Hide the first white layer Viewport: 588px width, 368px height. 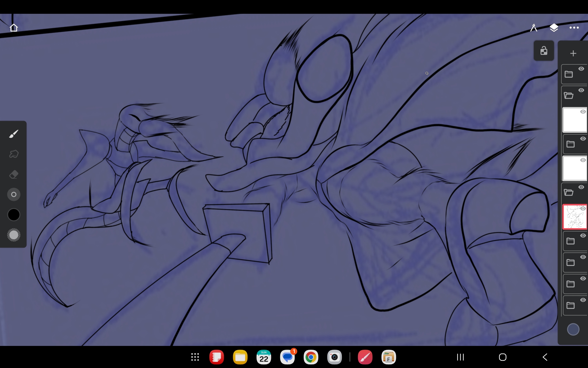583,112
